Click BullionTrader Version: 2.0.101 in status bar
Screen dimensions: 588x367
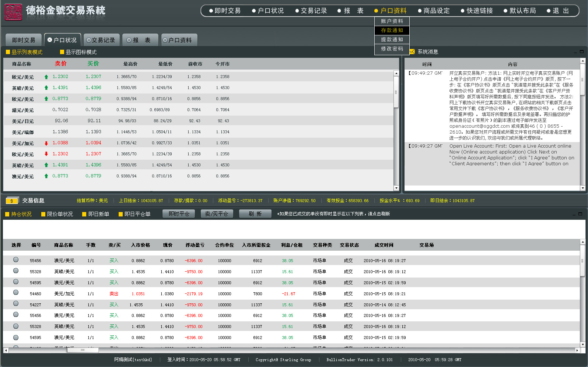pos(360,360)
